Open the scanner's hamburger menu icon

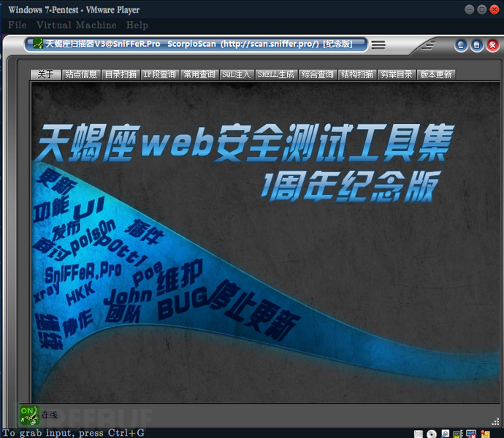click(378, 45)
